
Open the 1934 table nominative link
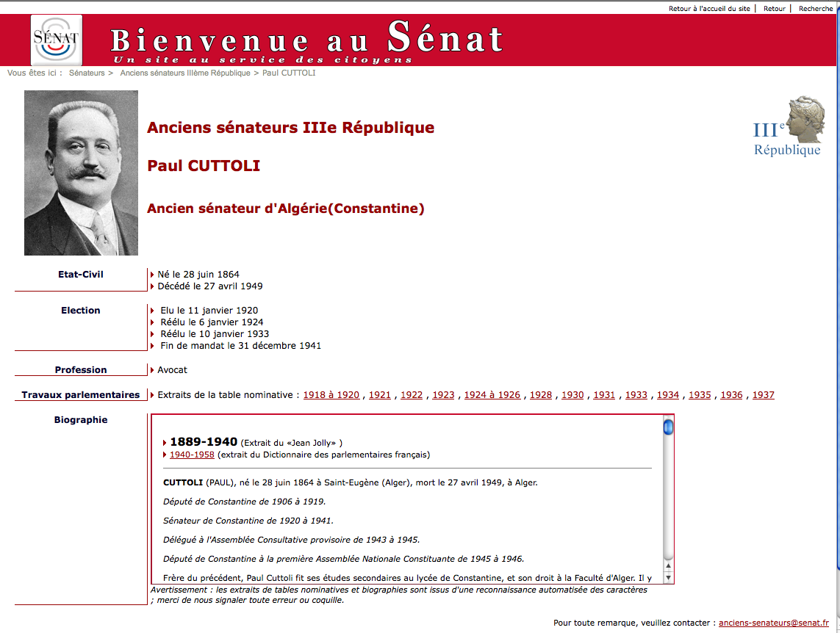pyautogui.click(x=668, y=395)
